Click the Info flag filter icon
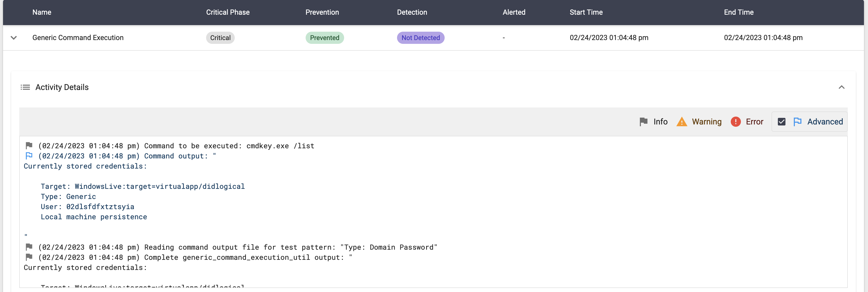The image size is (868, 292). click(x=643, y=122)
